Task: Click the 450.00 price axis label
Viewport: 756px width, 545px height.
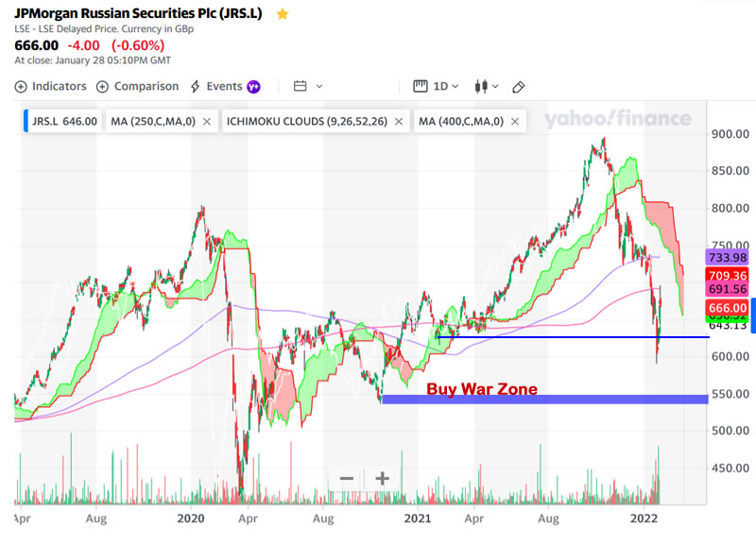Action: point(730,468)
